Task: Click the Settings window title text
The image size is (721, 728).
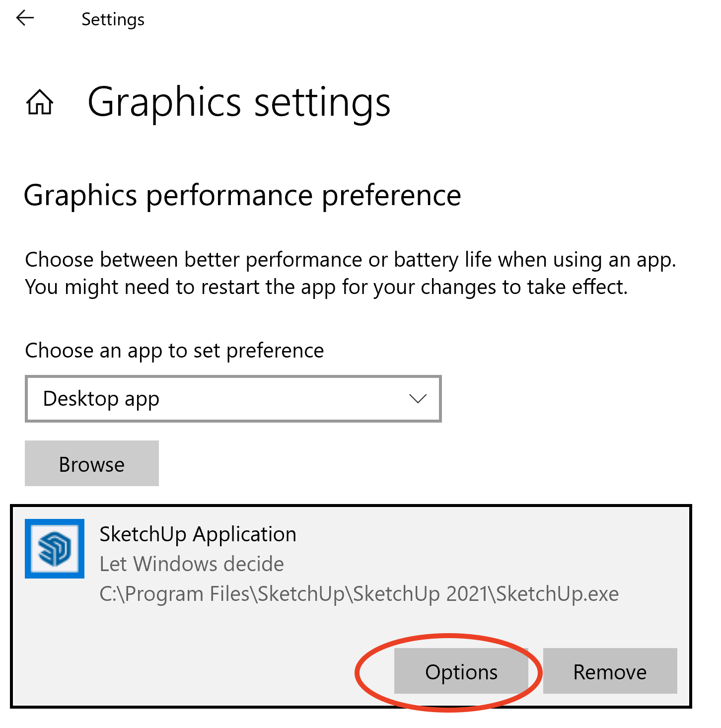Action: coord(113,19)
